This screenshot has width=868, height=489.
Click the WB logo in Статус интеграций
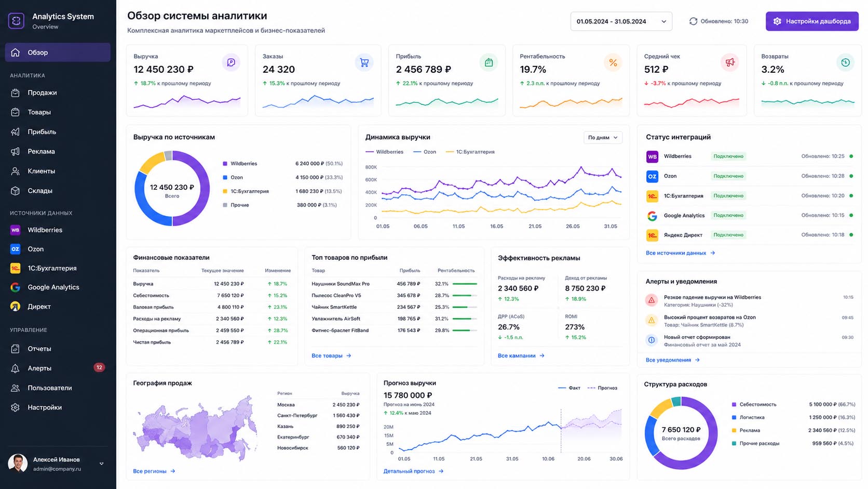652,156
